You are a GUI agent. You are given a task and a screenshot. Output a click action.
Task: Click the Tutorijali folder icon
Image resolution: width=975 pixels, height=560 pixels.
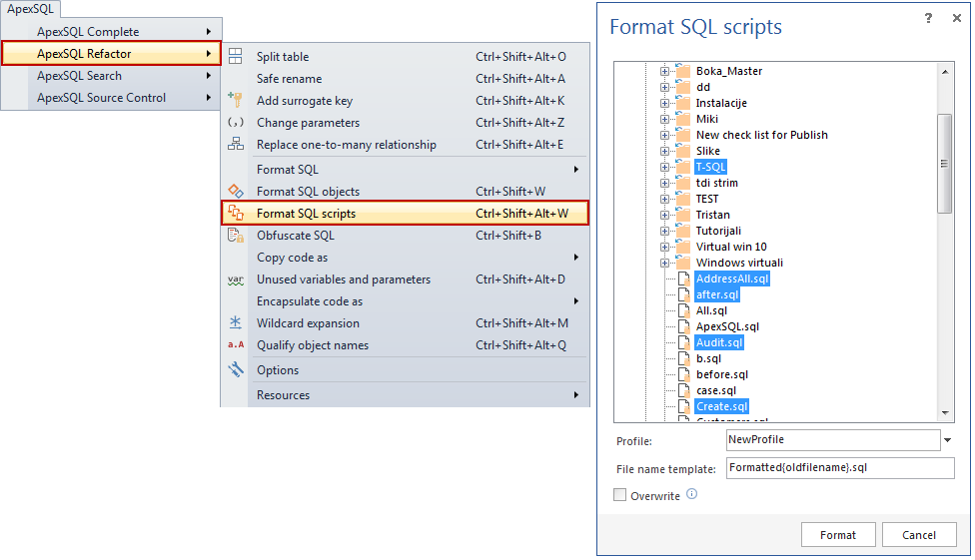click(682, 231)
